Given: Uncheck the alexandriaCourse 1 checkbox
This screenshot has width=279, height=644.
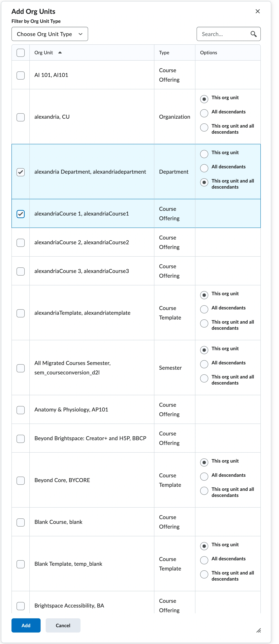Looking at the screenshot, I should pos(20,214).
